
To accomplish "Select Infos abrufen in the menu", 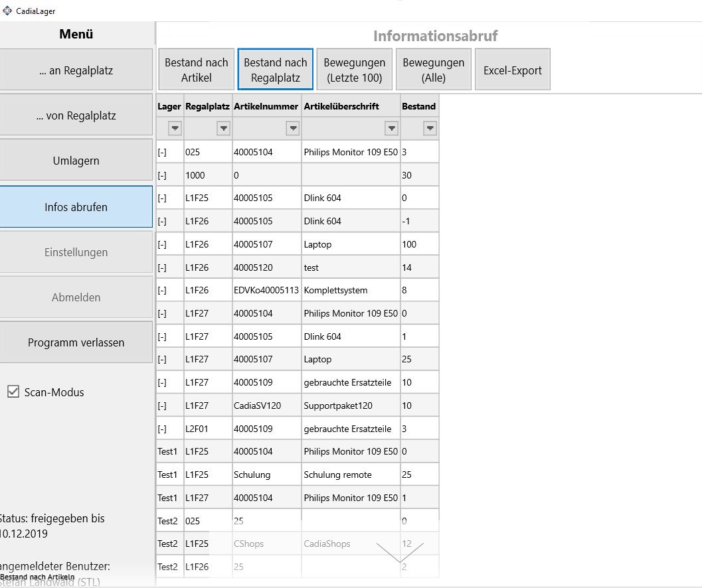I will click(x=76, y=207).
